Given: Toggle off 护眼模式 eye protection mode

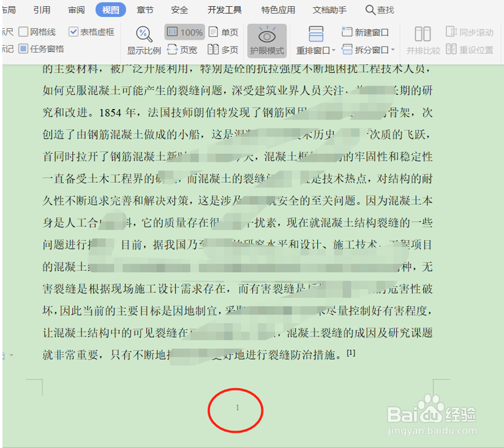Looking at the screenshot, I should (266, 40).
